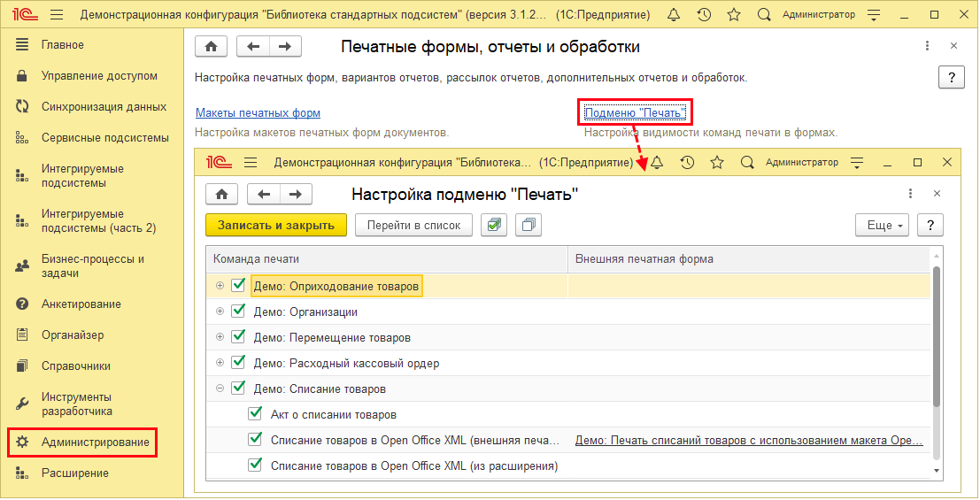Viewport: 980px width, 500px height.
Task: Toggle the Акт о списании товаров checkbox
Action: tap(255, 413)
